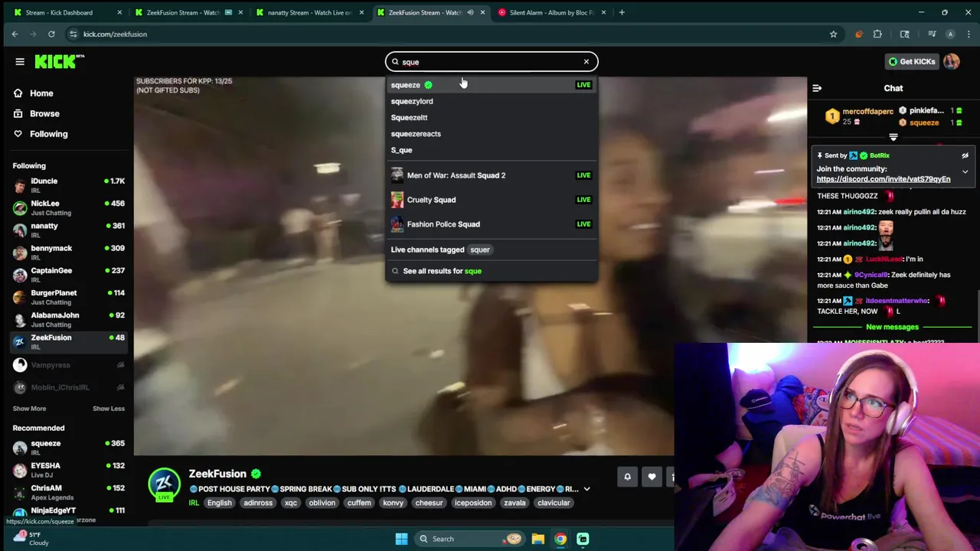
Task: Select 'squeezylord' search suggestion
Action: [491, 101]
